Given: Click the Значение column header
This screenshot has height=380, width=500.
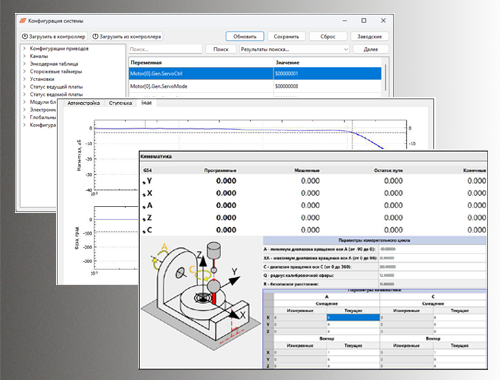Looking at the screenshot, I should pos(327,62).
